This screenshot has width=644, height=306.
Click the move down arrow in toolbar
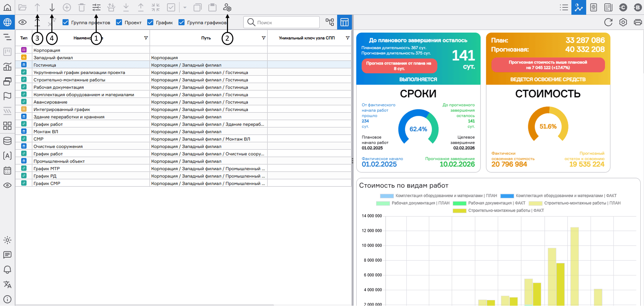click(x=52, y=7)
